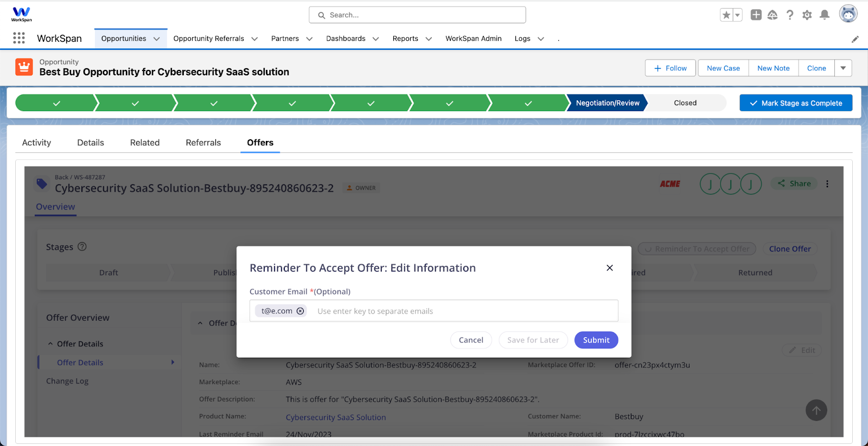Screen dimensions: 868x446
Task: Expand the Partners menu chevron
Action: [309, 39]
